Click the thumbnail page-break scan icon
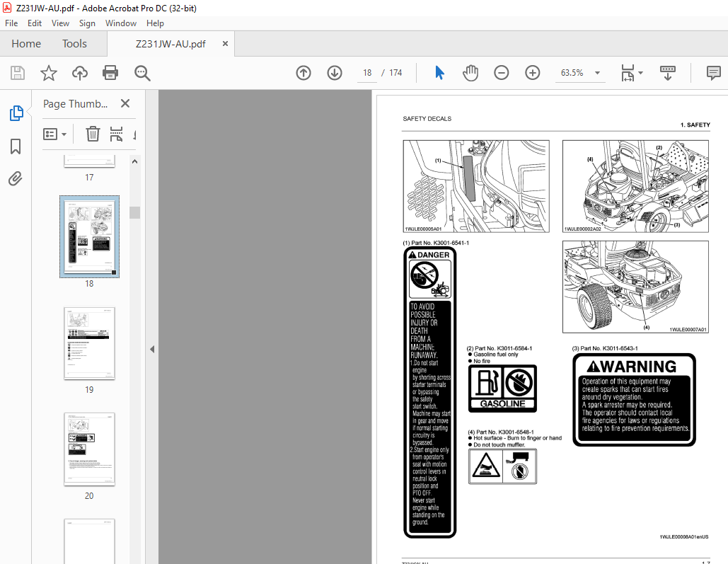The height and width of the screenshot is (564, 728). tap(116, 134)
